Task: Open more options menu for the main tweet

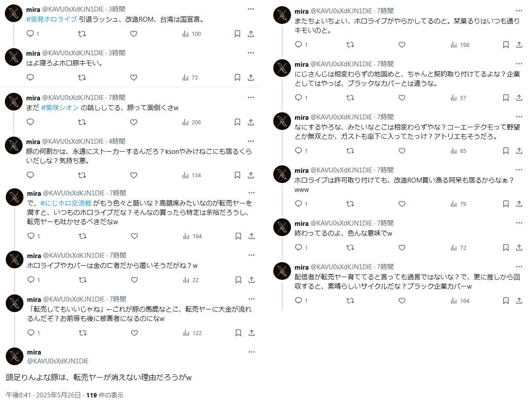Action: click(x=252, y=352)
